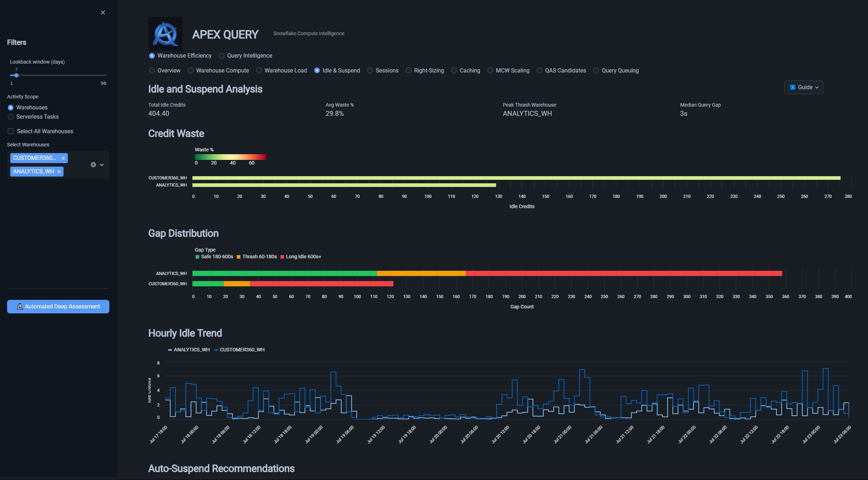Click the CUSTOMER360 warehouse tag label
The image size is (868, 480).
(34, 158)
